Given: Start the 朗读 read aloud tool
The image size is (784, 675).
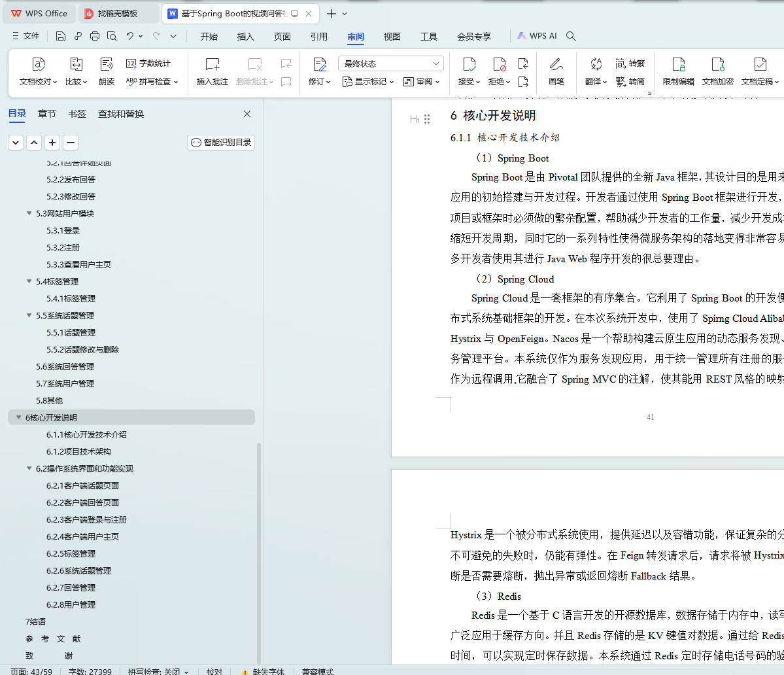Looking at the screenshot, I should tap(107, 71).
